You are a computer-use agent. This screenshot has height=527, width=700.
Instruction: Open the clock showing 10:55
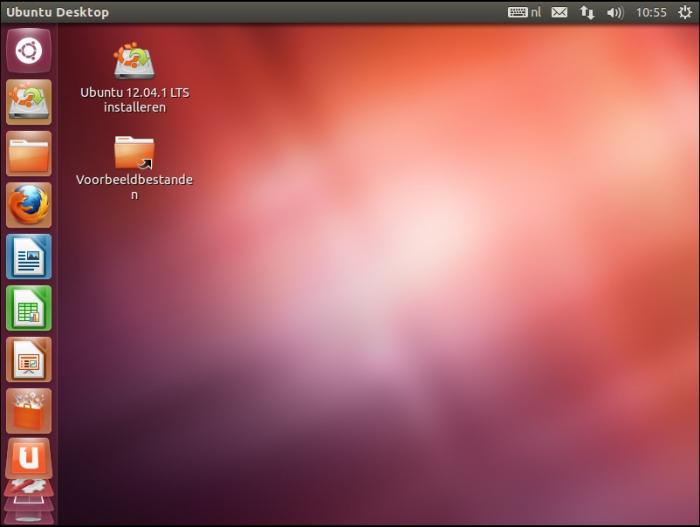(651, 13)
